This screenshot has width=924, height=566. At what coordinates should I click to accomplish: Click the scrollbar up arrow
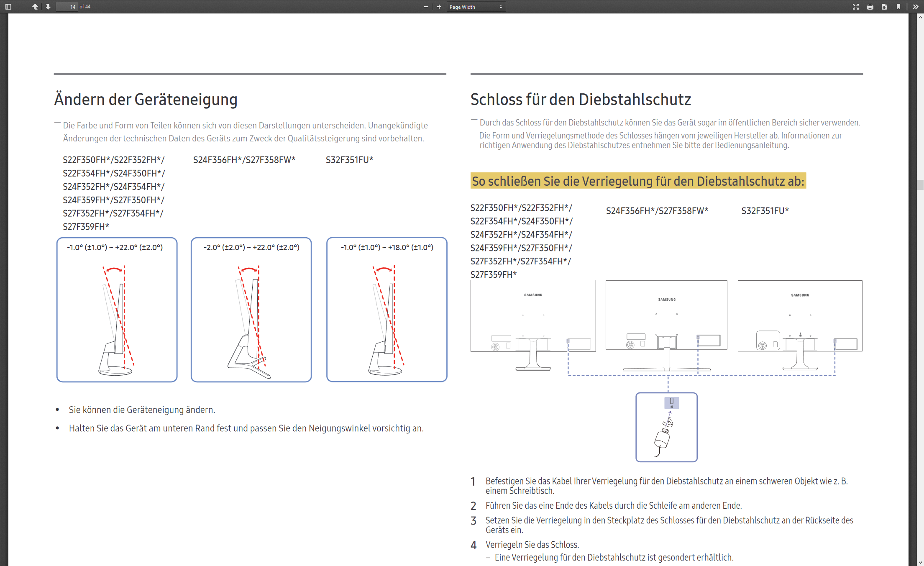click(x=920, y=17)
